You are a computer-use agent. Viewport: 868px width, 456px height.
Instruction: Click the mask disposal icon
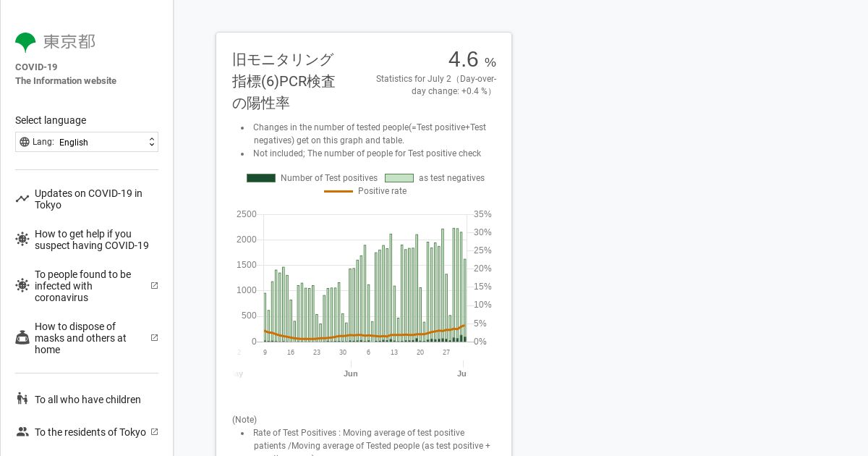pyautogui.click(x=22, y=338)
